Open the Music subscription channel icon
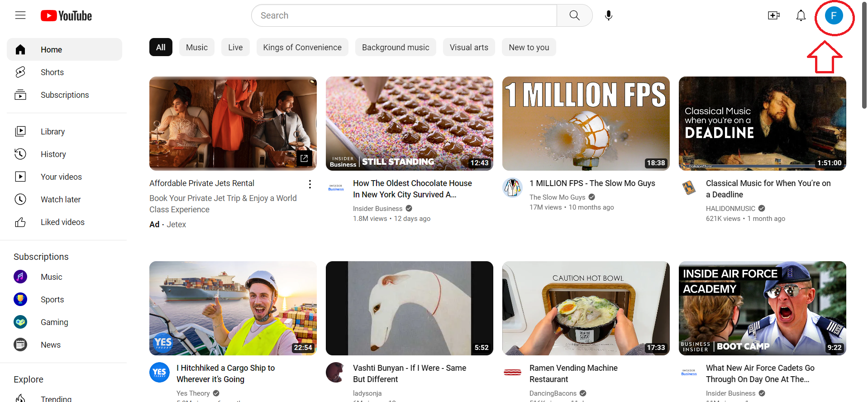This screenshot has width=868, height=402. click(20, 277)
